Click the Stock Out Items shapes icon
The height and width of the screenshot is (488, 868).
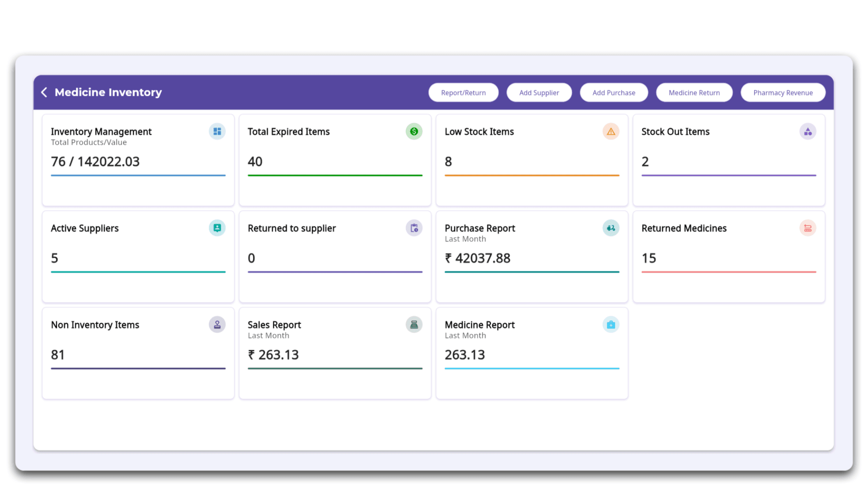[808, 132]
